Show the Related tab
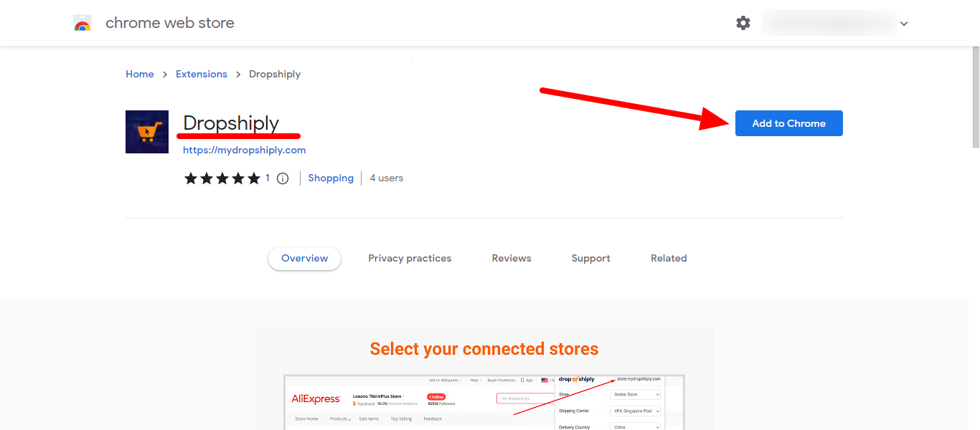 pyautogui.click(x=669, y=259)
